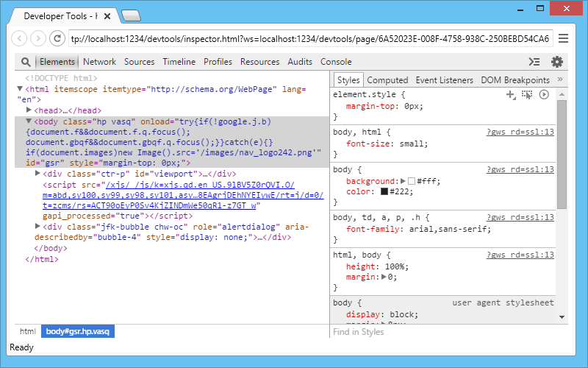The height and width of the screenshot is (368, 588).
Task: Select body#gsr.hp.vasq breadcrumb
Action: tap(78, 332)
